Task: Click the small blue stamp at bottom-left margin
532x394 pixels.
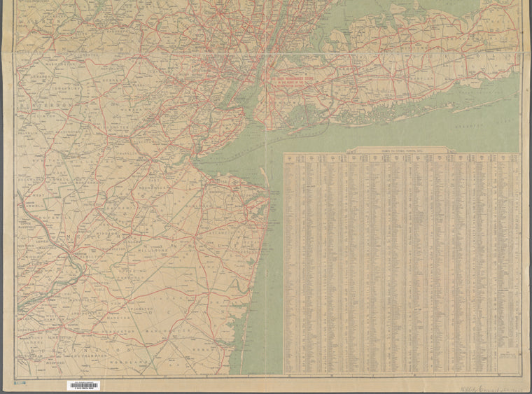Action: click(x=20, y=383)
